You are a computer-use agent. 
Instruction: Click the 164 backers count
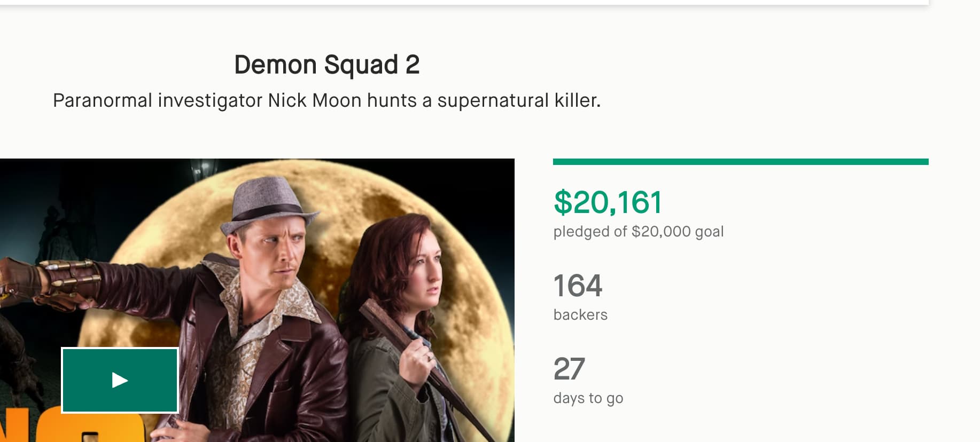tap(578, 286)
